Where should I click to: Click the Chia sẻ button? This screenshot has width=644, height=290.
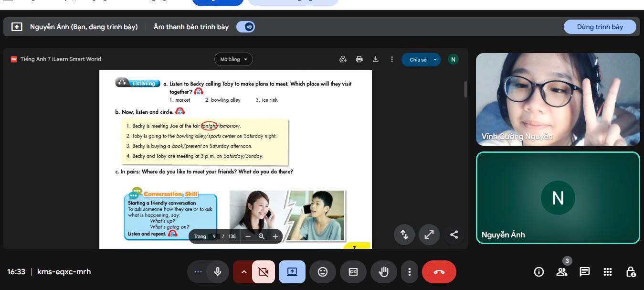pos(416,59)
